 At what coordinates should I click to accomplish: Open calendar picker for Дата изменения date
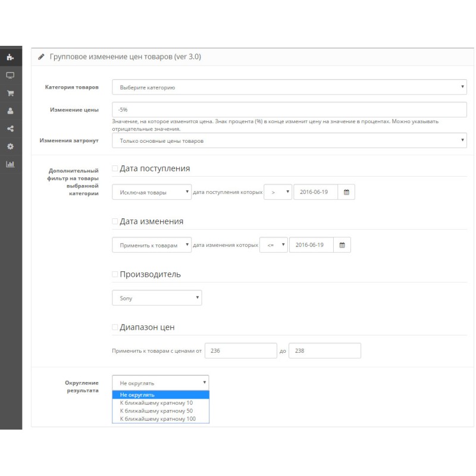pos(342,245)
